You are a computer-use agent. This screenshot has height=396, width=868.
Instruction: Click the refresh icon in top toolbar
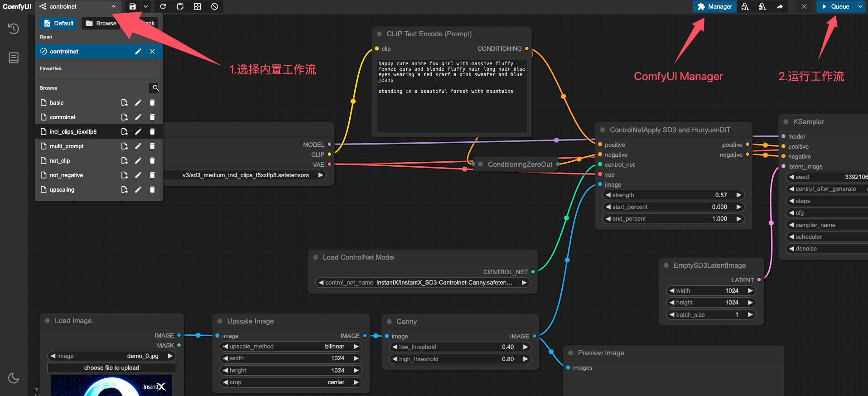coord(163,6)
